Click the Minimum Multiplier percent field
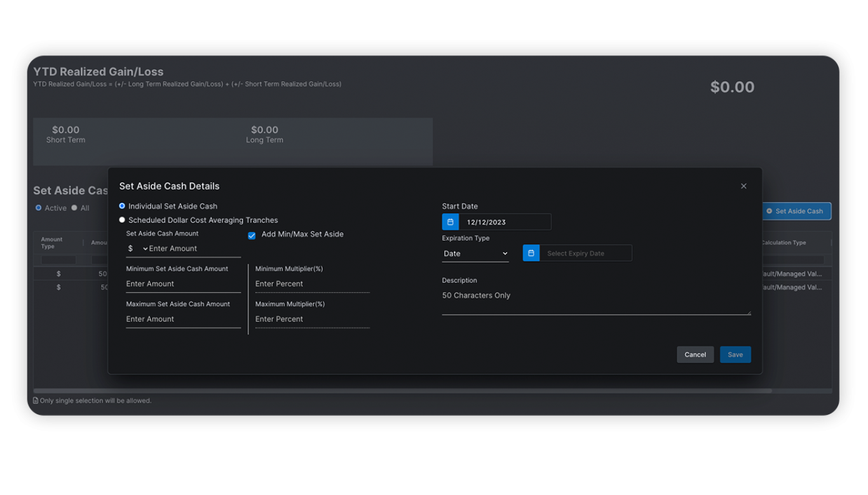The height and width of the screenshot is (495, 868). pos(312,284)
